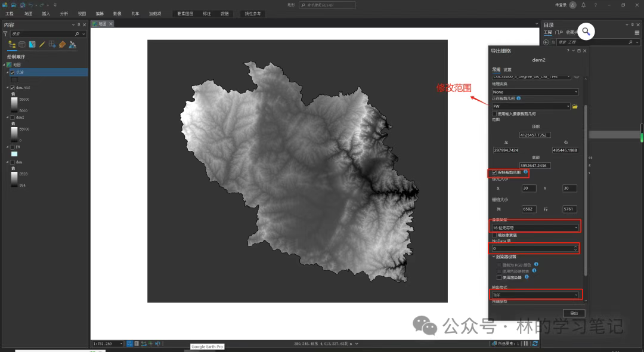Click the NoData value input field
The image size is (644, 352).
(531, 248)
